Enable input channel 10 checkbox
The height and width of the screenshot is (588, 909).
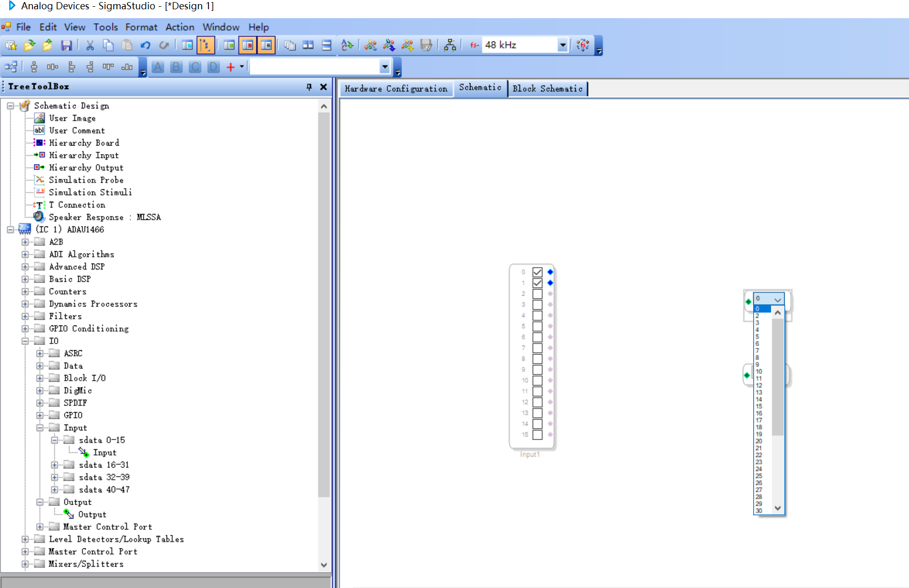(537, 380)
